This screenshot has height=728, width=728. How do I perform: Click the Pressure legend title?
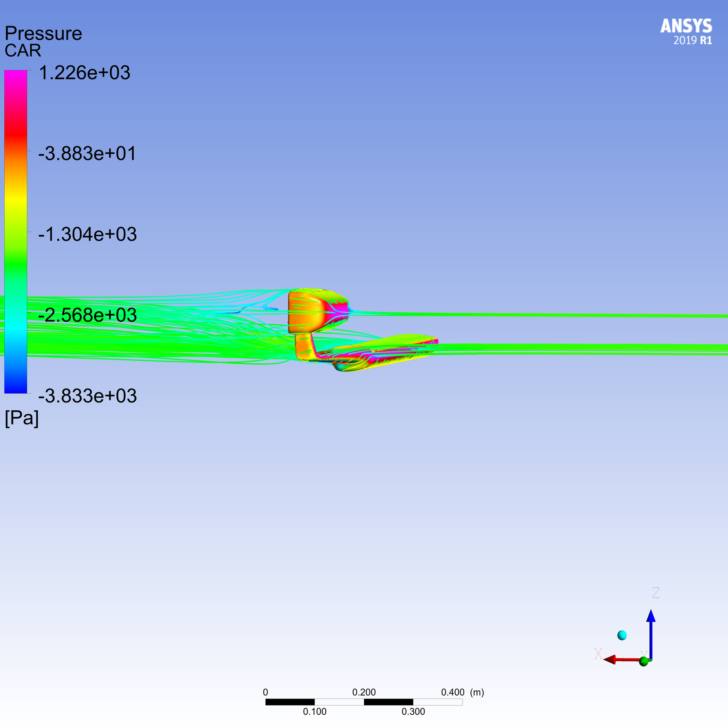(43, 34)
